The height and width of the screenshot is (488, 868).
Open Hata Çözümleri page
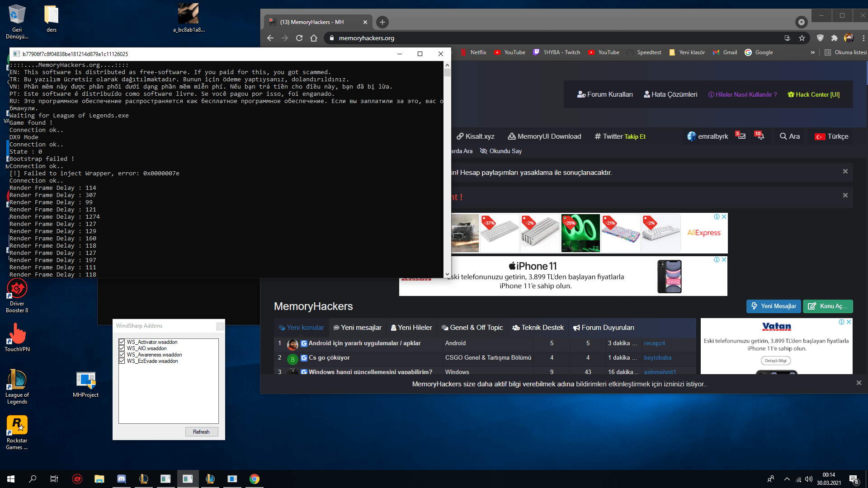670,94
